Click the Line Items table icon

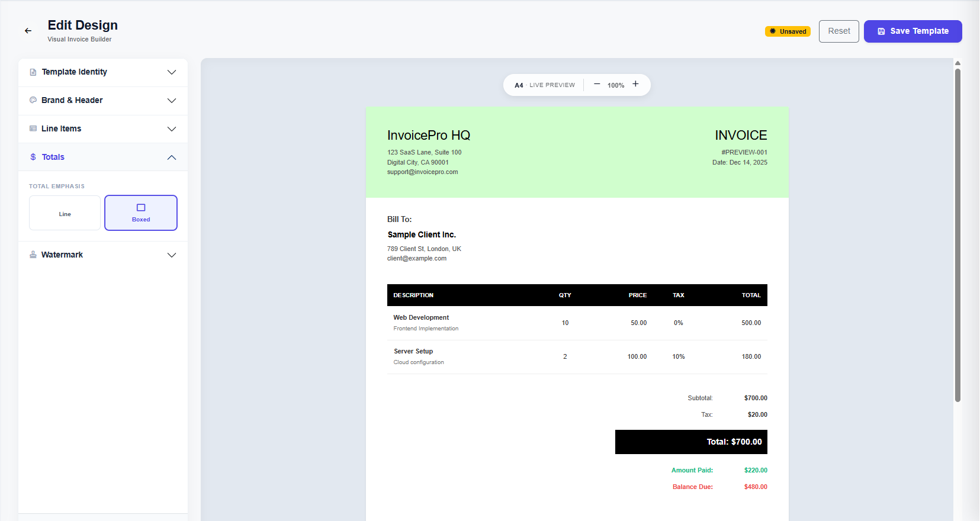point(33,128)
